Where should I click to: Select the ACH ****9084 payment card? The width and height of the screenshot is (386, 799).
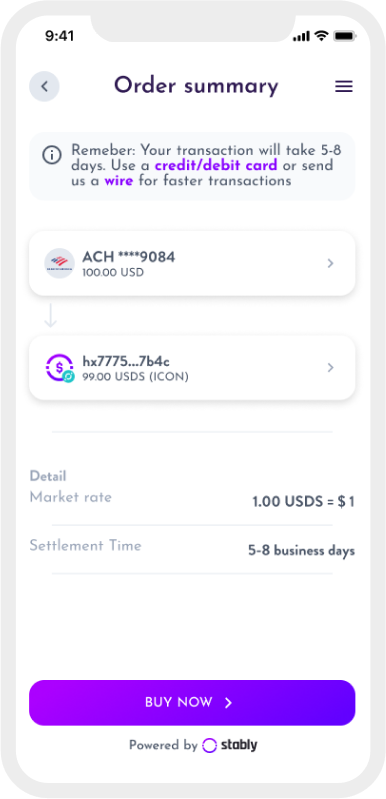point(192,263)
